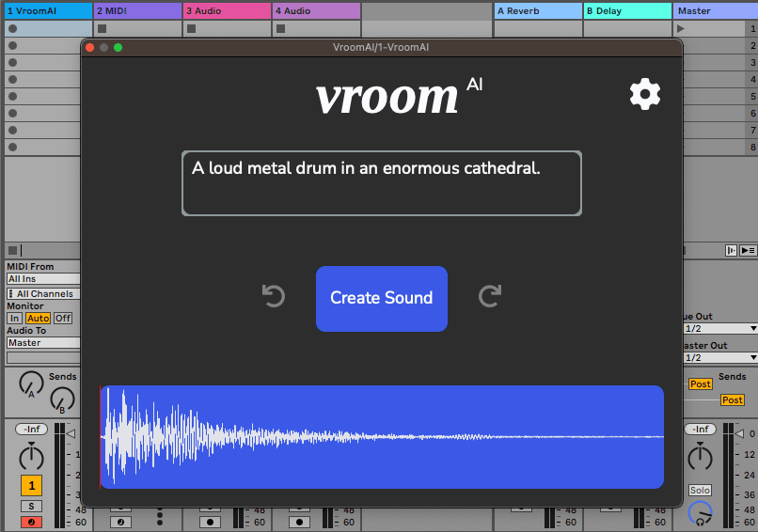Arm VroomAI track for recording
Viewport: 758px width, 532px height.
pyautogui.click(x=31, y=522)
